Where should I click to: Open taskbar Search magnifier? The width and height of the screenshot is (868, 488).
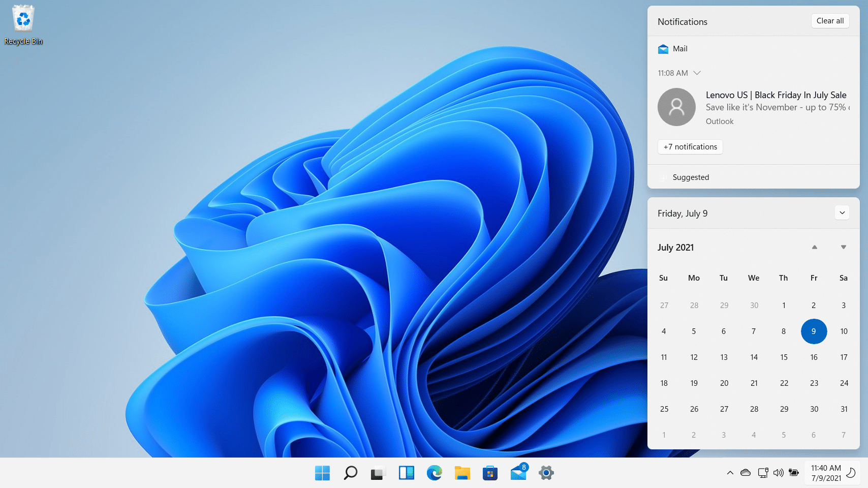pos(350,473)
